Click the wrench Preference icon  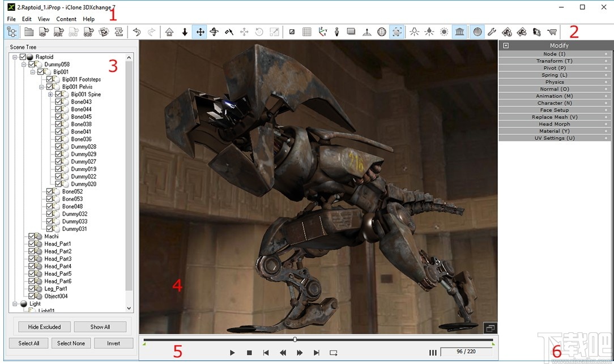pos(492,32)
